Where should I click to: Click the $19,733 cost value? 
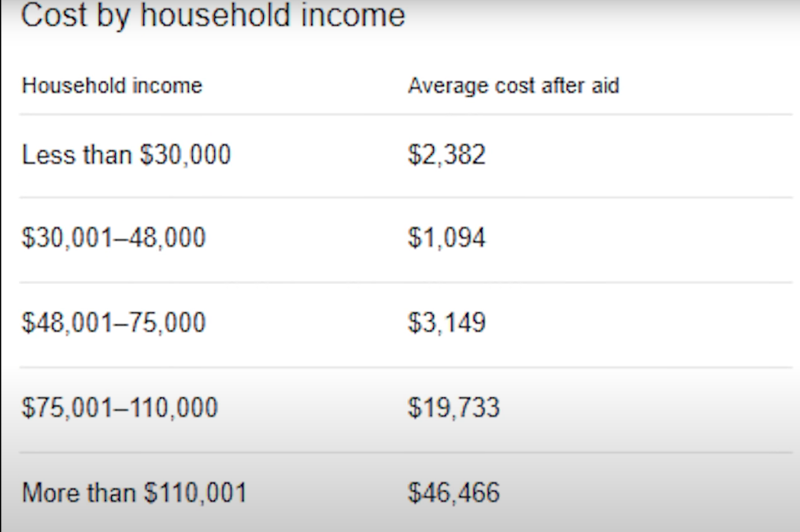[x=454, y=408]
